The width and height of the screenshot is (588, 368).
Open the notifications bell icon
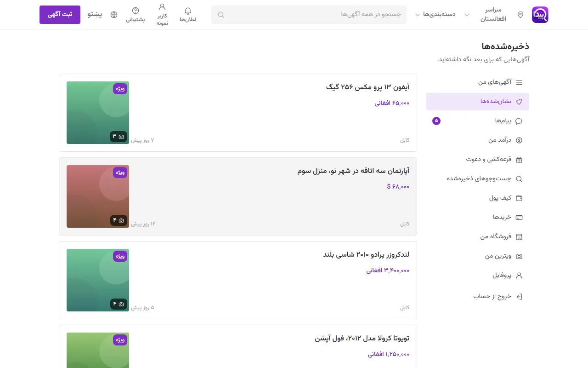(x=187, y=11)
